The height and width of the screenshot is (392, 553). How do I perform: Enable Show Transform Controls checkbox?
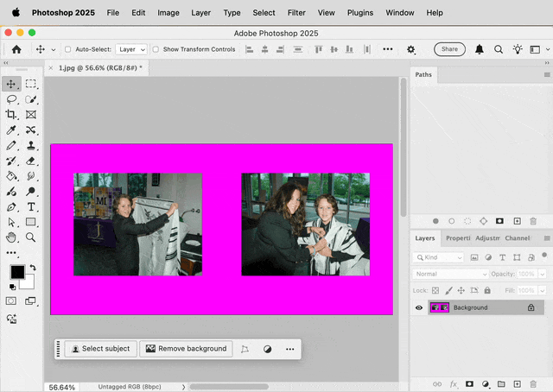tap(156, 49)
